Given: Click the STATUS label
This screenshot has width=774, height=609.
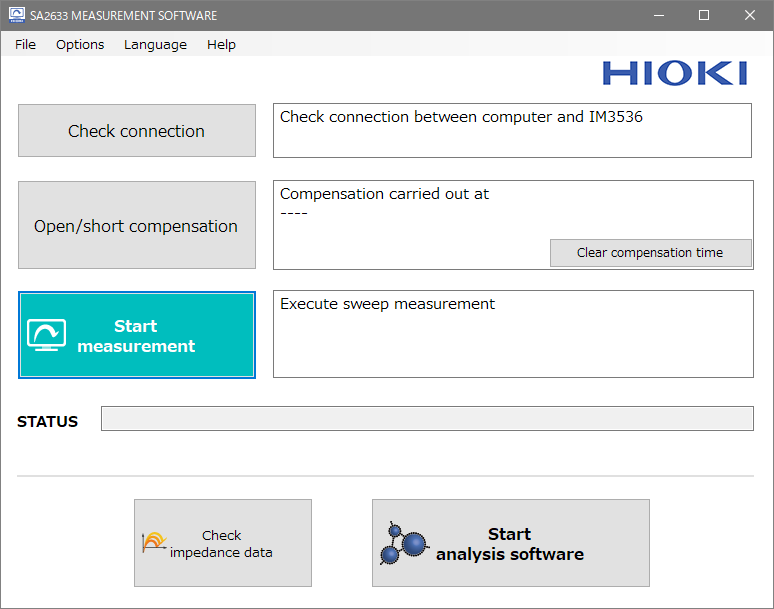Looking at the screenshot, I should [47, 422].
